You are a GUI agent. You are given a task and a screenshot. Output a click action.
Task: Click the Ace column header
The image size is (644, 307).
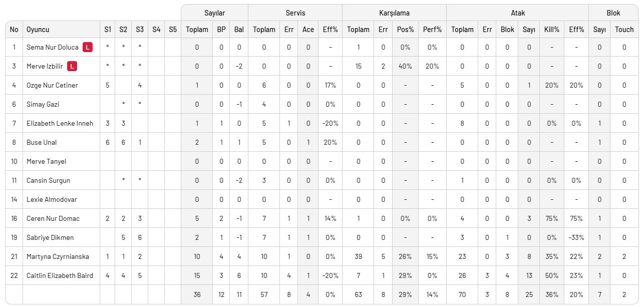(308, 30)
